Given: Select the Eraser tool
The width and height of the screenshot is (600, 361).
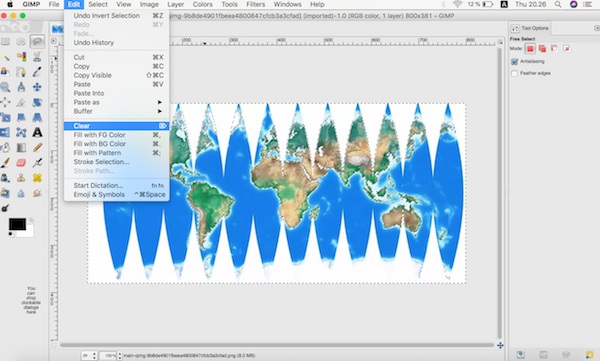Looking at the screenshot, I should pyautogui.click(x=21, y=163).
